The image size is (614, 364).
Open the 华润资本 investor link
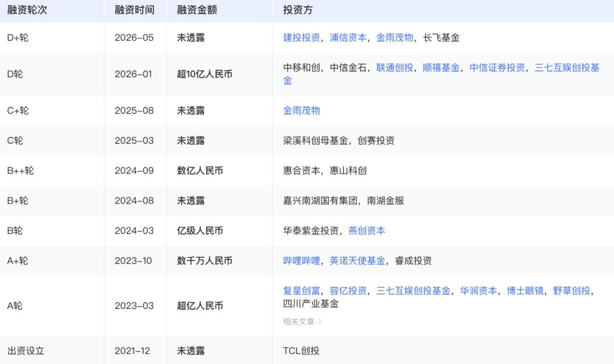pos(479,291)
